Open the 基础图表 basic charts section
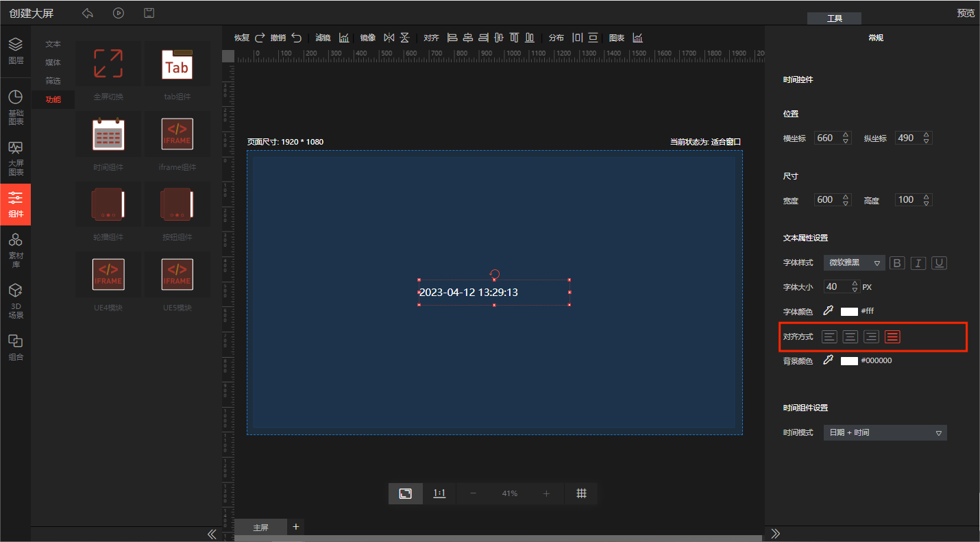980x542 pixels. click(16, 108)
